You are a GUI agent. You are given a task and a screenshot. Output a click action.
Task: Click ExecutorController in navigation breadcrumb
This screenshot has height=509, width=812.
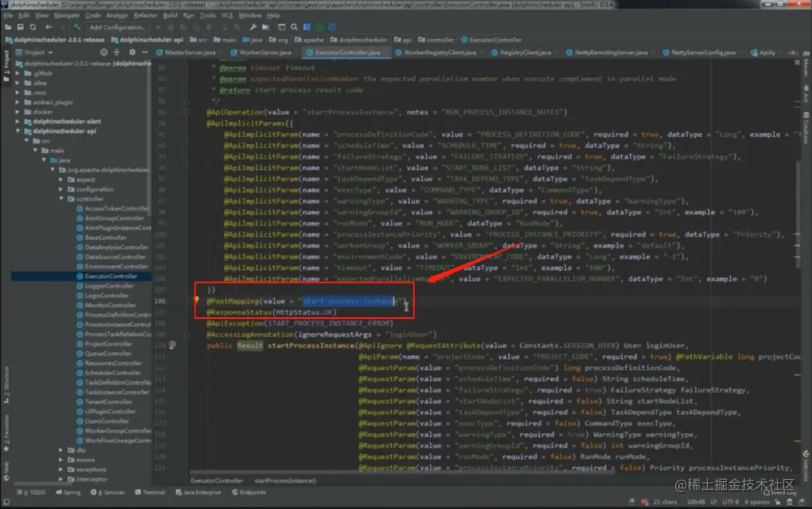click(x=492, y=40)
